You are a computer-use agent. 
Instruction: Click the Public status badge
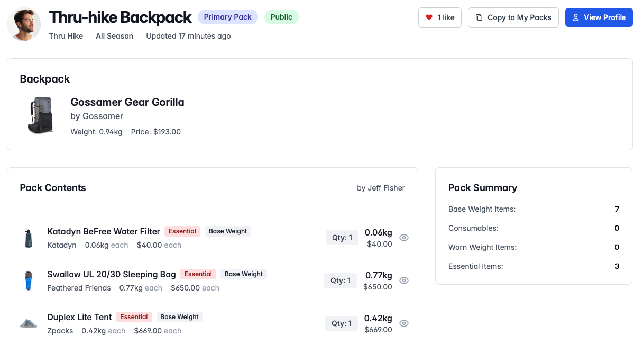tap(281, 16)
